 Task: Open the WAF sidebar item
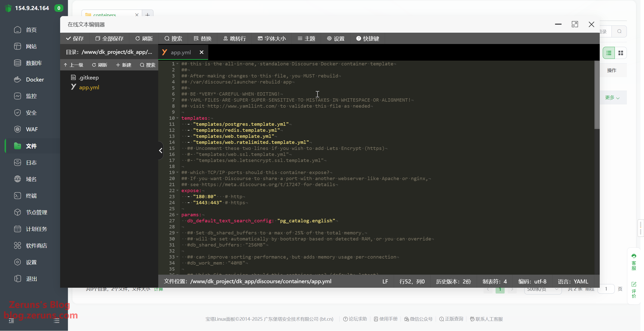click(32, 129)
